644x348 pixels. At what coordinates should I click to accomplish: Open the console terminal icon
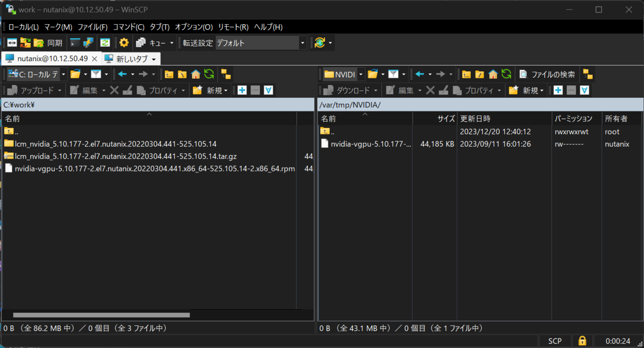75,43
